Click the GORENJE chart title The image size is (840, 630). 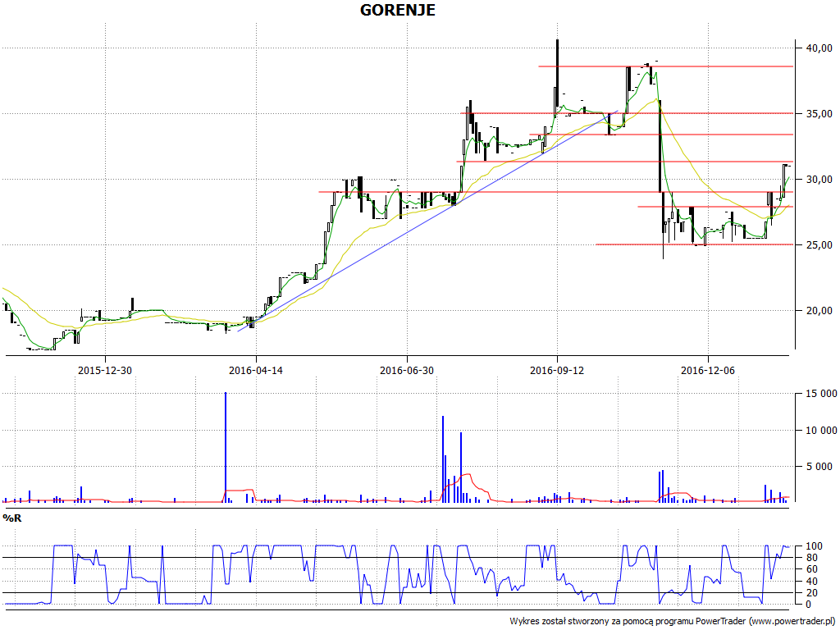tap(398, 10)
